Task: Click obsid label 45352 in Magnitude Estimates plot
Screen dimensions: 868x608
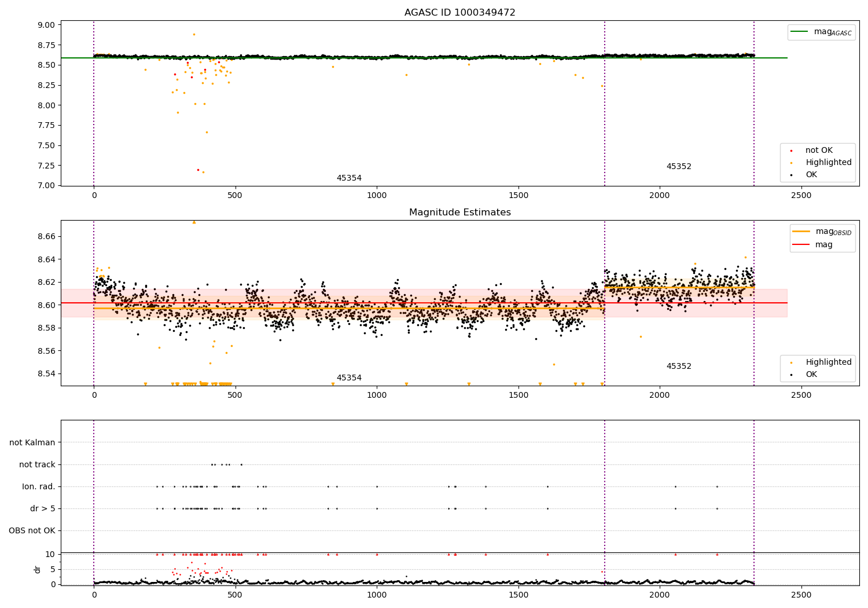Action: coord(679,367)
